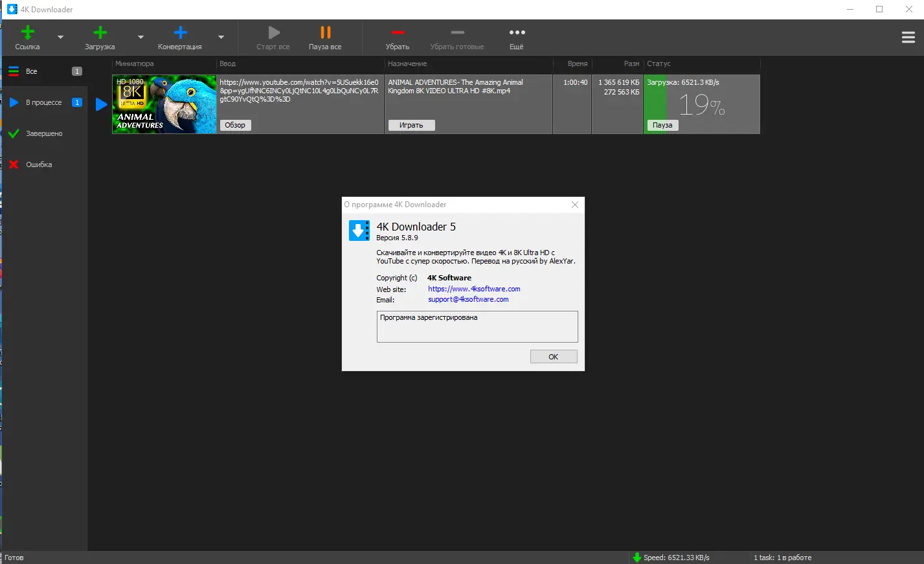The width and height of the screenshot is (924, 564).
Task: Click the blue plus Конвертация icon
Action: [181, 32]
